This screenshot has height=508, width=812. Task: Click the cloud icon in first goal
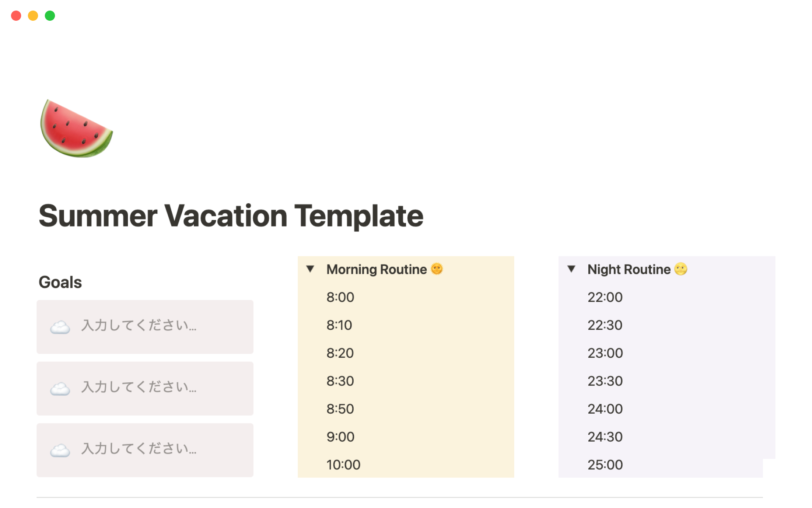click(x=60, y=327)
